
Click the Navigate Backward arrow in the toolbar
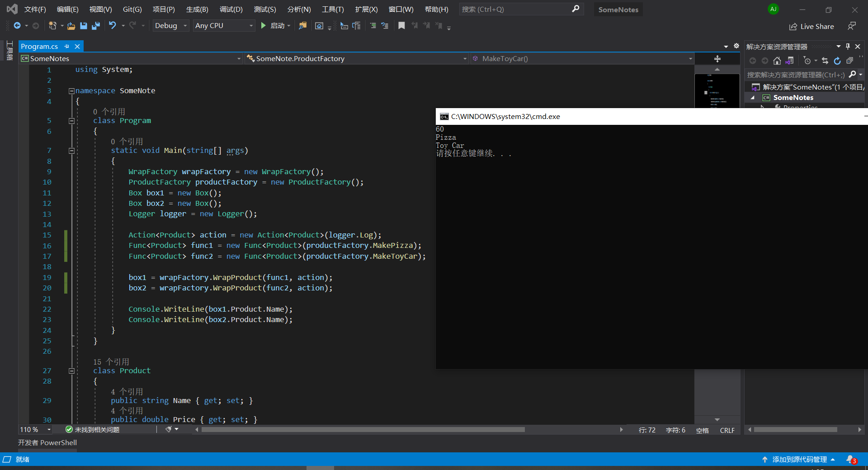[x=17, y=26]
